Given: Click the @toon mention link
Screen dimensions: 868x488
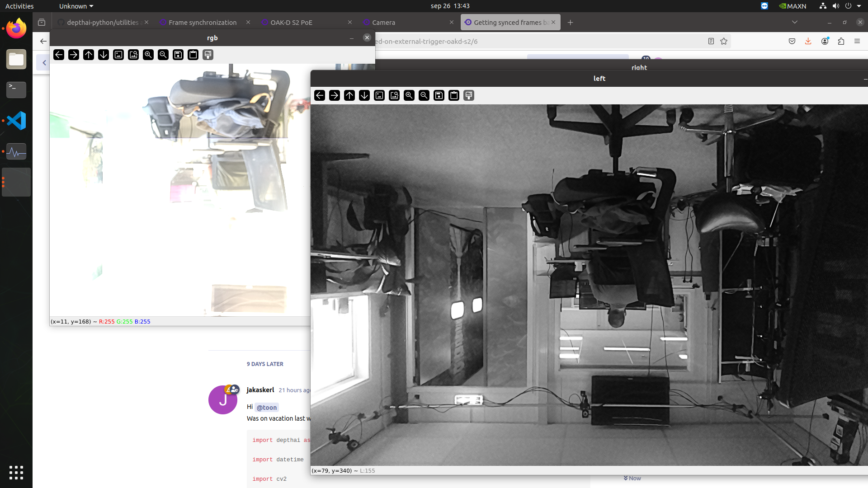Looking at the screenshot, I should [x=267, y=407].
